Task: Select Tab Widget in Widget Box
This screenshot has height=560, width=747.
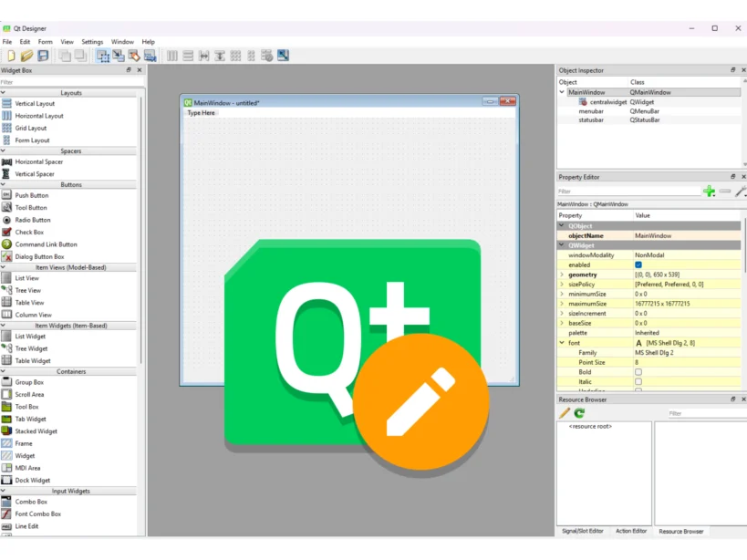Action: (30, 419)
